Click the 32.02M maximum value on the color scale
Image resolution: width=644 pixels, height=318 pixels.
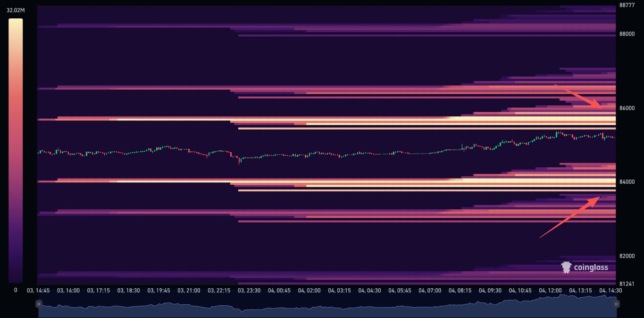[16, 9]
